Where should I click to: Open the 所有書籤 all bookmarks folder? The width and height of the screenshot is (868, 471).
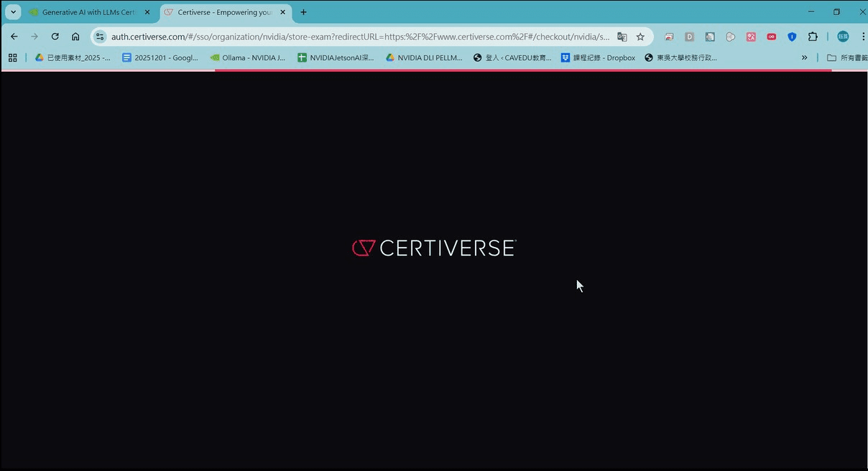pyautogui.click(x=847, y=57)
